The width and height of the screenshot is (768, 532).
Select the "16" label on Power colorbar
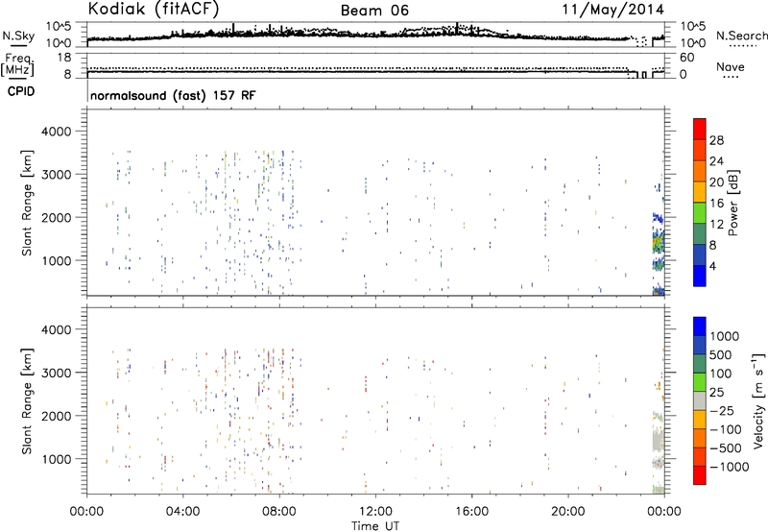tap(716, 204)
